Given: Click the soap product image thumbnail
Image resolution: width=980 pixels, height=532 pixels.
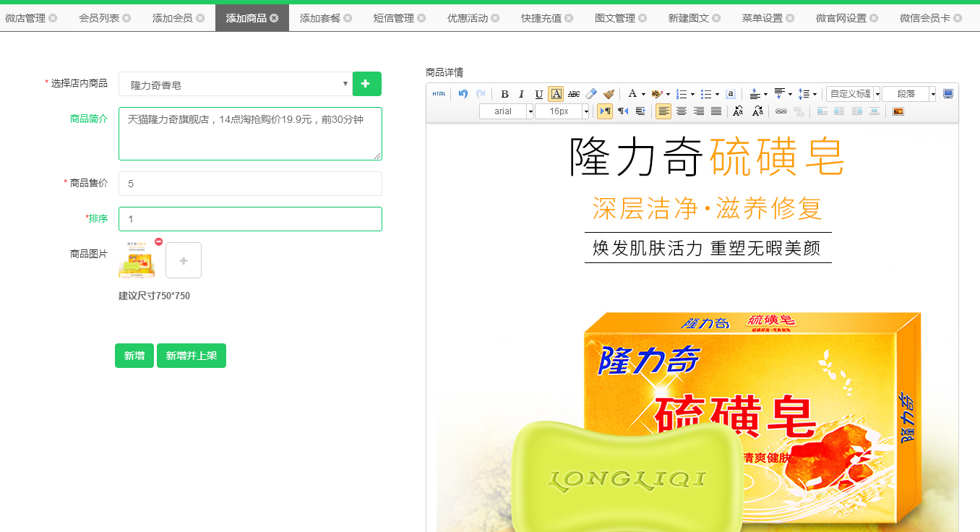Looking at the screenshot, I should (137, 260).
